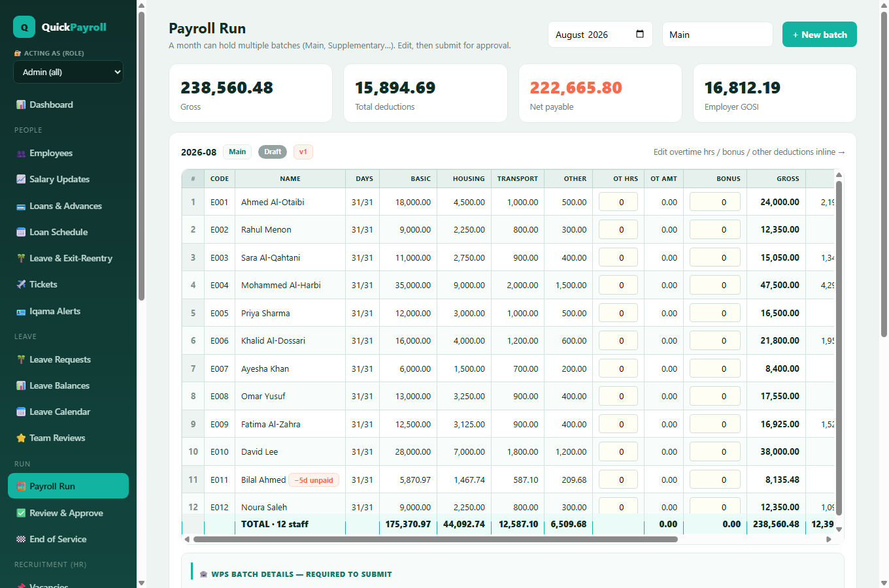
Task: Edit bonus for Rahul Menon
Action: [x=715, y=230]
